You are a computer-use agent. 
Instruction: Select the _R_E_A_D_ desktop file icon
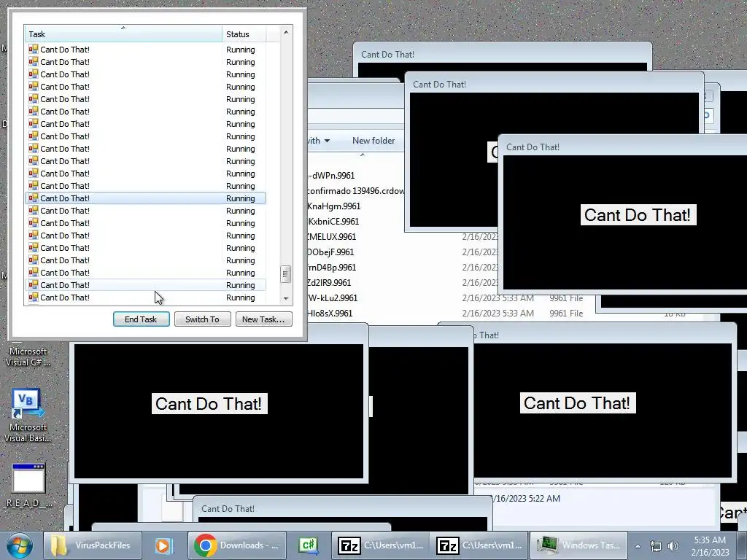click(28, 485)
